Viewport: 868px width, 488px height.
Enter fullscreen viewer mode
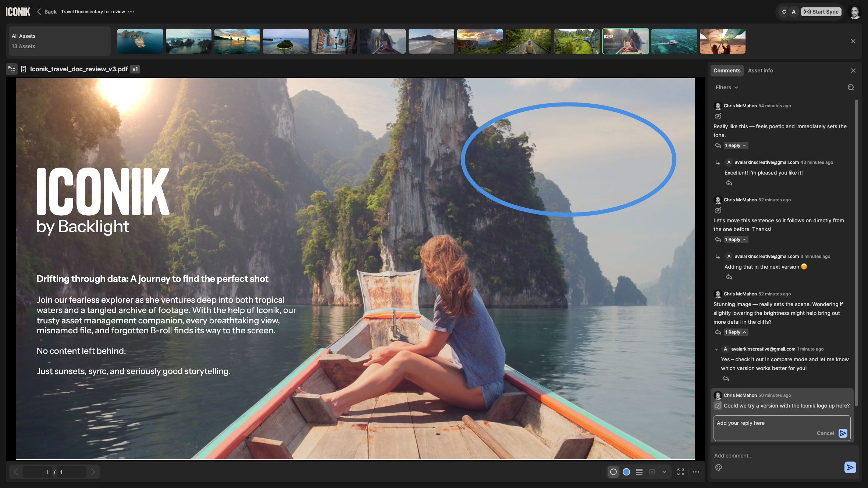click(x=681, y=472)
